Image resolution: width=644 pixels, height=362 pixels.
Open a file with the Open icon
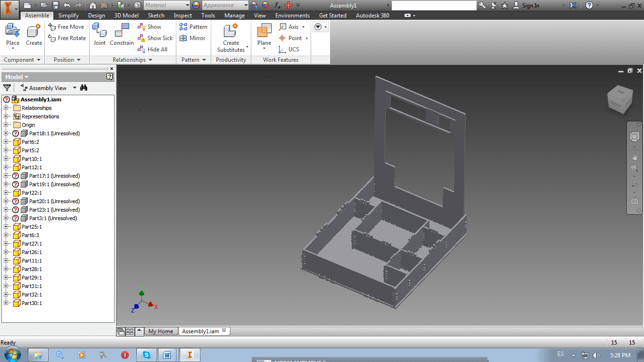tap(44, 5)
